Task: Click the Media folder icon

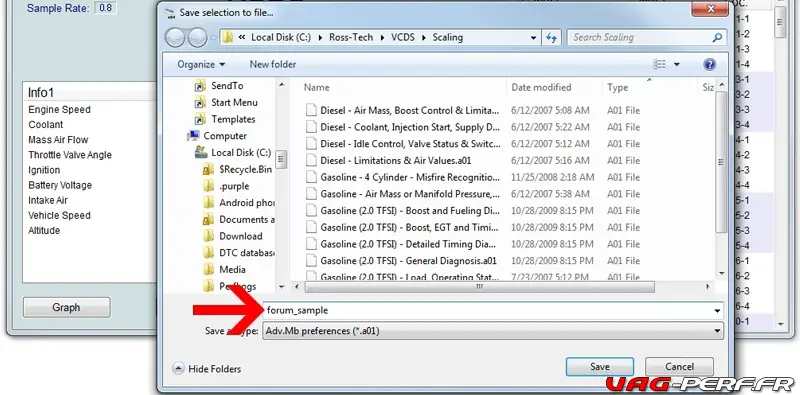Action: click(208, 269)
